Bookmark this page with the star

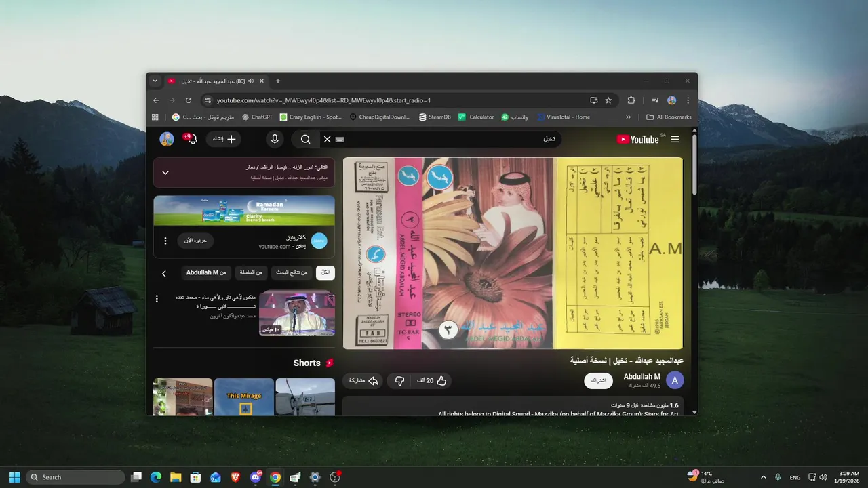pyautogui.click(x=608, y=100)
